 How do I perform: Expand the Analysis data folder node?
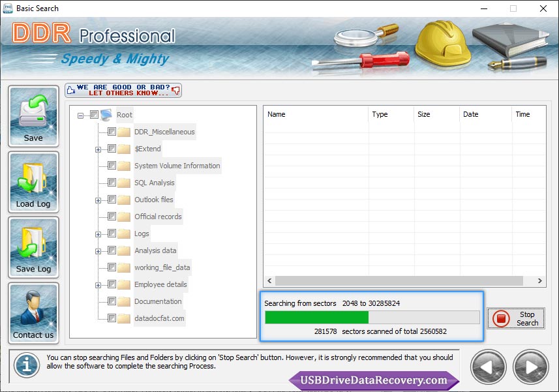pyautogui.click(x=98, y=252)
